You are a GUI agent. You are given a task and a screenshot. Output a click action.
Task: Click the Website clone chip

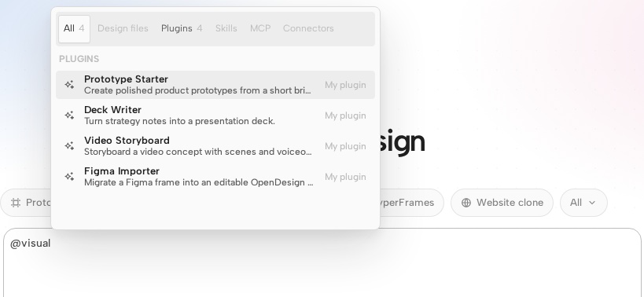pyautogui.click(x=502, y=203)
